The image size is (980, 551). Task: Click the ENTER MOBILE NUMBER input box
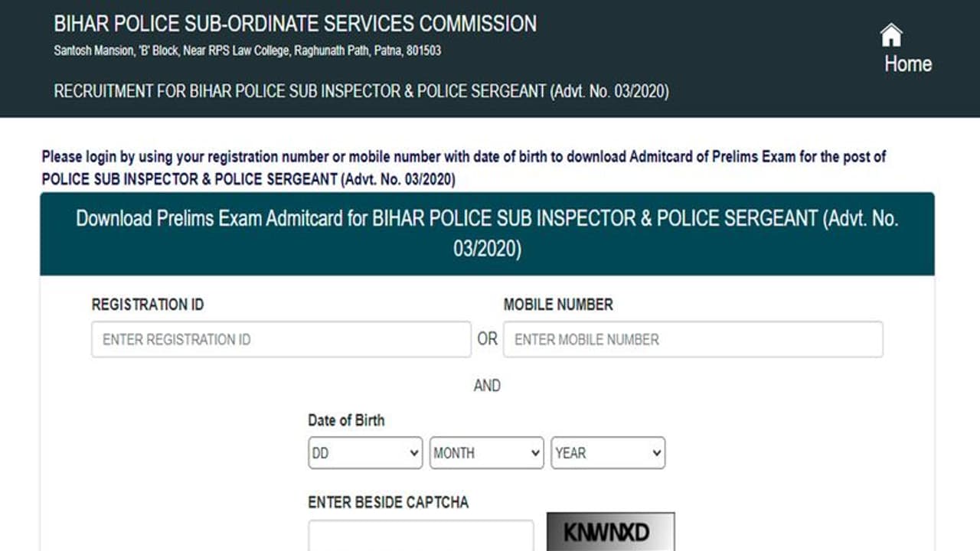tap(692, 339)
